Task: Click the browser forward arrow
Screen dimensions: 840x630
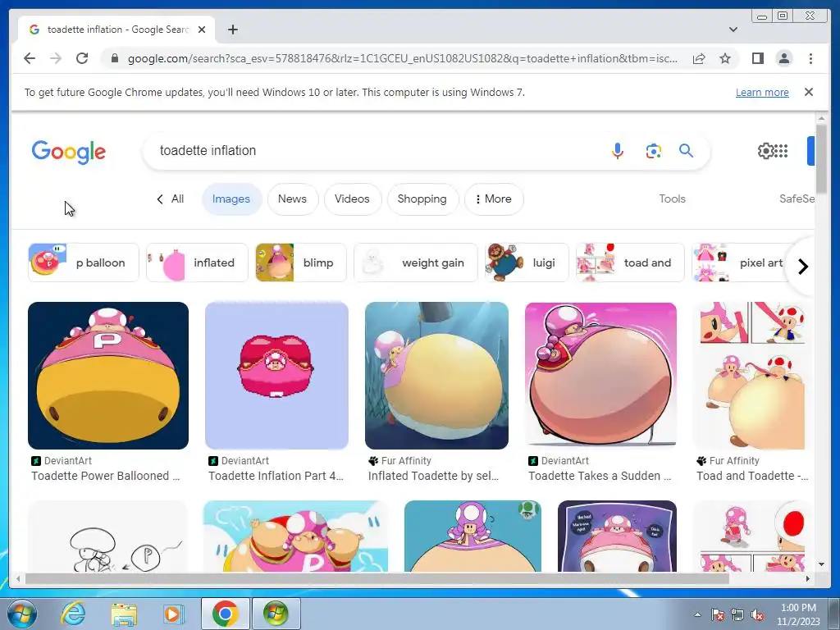Action: pyautogui.click(x=56, y=58)
